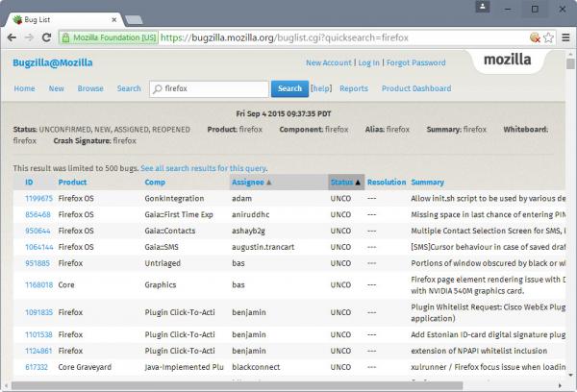Sort by the Product column header
The image size is (577, 392).
[x=72, y=182]
